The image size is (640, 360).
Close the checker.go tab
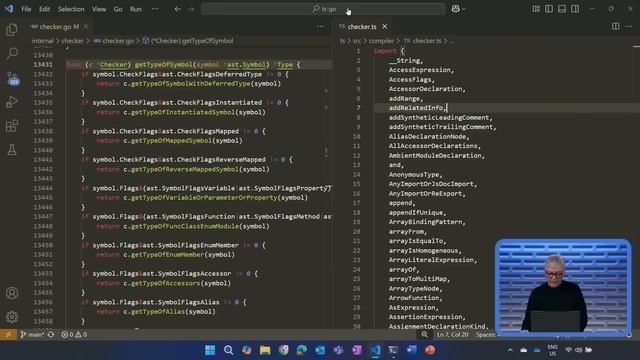pyautogui.click(x=86, y=27)
